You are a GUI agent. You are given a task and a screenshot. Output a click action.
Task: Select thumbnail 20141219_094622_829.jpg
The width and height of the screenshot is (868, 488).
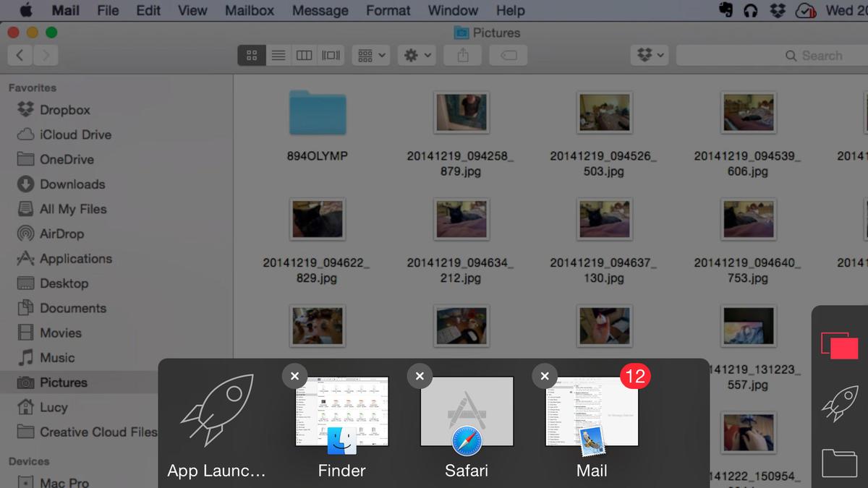click(x=318, y=220)
